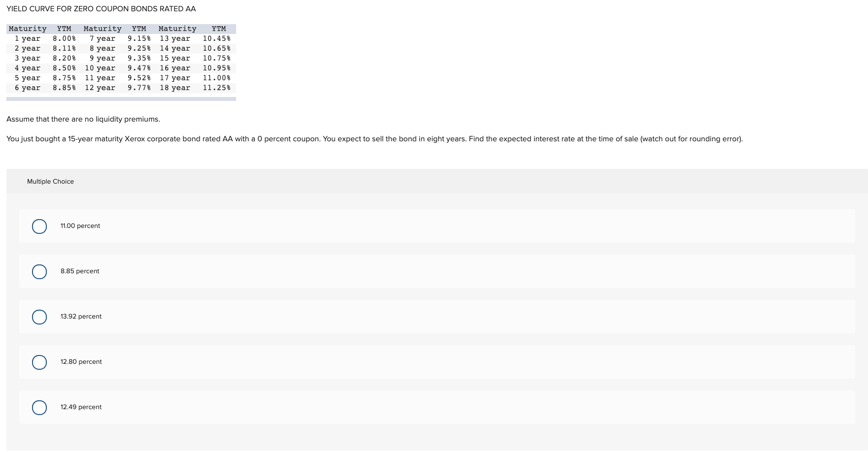This screenshot has height=452, width=868.
Task: Select the 8.85 percent radio button
Action: (39, 271)
